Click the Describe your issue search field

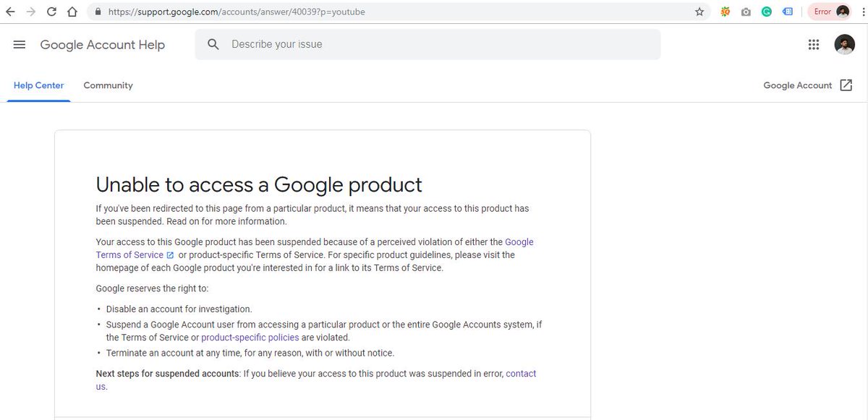coord(427,44)
